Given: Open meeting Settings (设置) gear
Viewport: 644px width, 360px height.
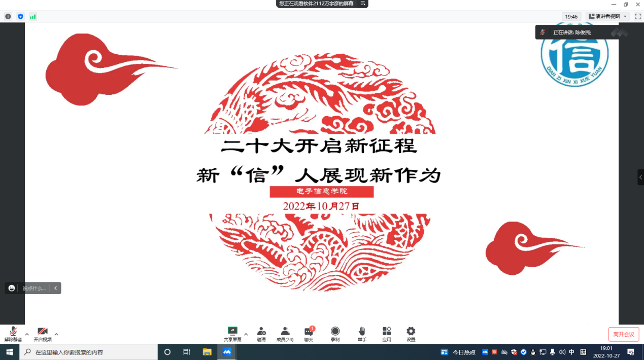Looking at the screenshot, I should pos(411,331).
